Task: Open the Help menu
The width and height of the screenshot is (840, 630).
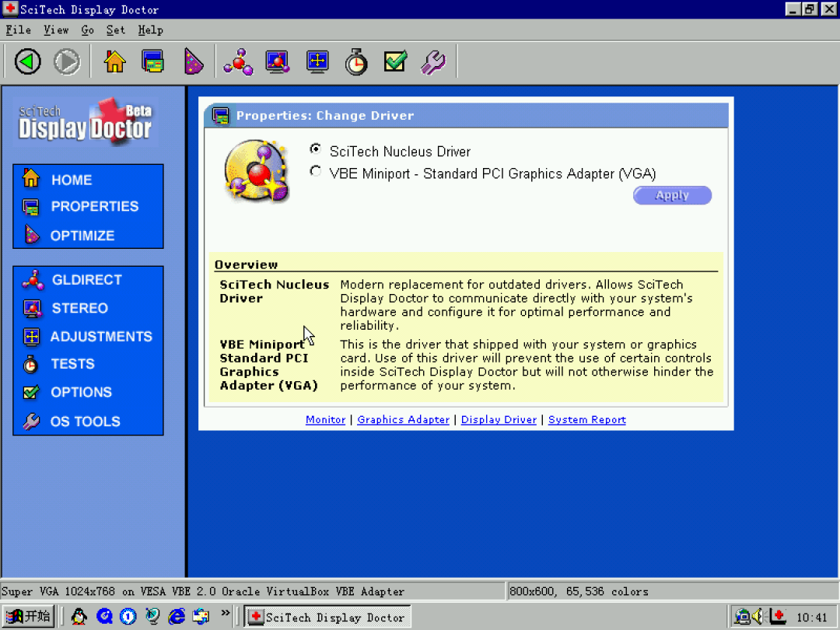Action: [x=151, y=30]
